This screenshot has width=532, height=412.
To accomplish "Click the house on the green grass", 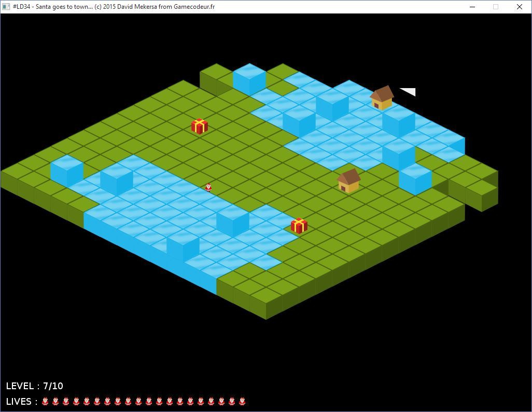I will tap(349, 181).
